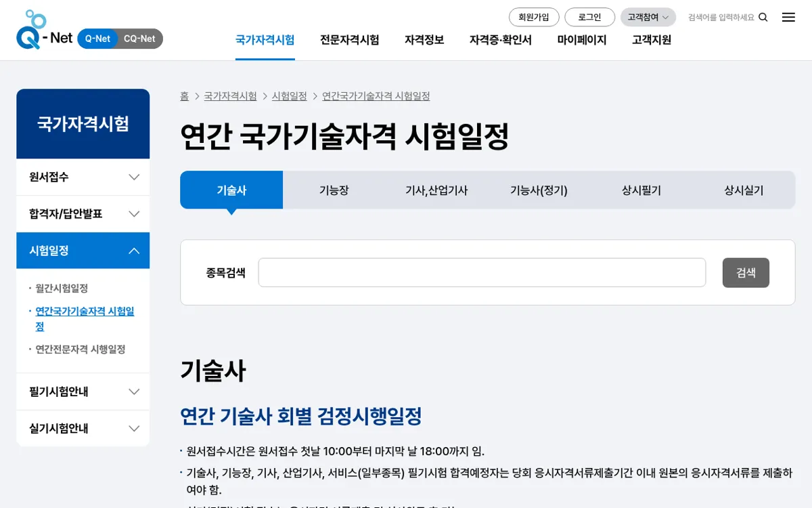Expand the 실기시험안내 sidebar section
This screenshot has width=812, height=508.
tap(83, 428)
